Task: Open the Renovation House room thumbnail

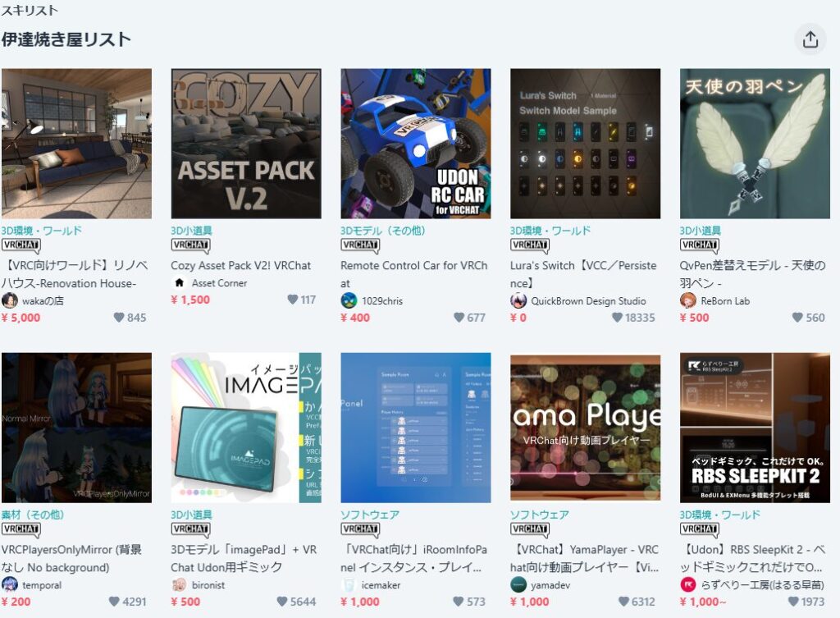Action: click(76, 144)
